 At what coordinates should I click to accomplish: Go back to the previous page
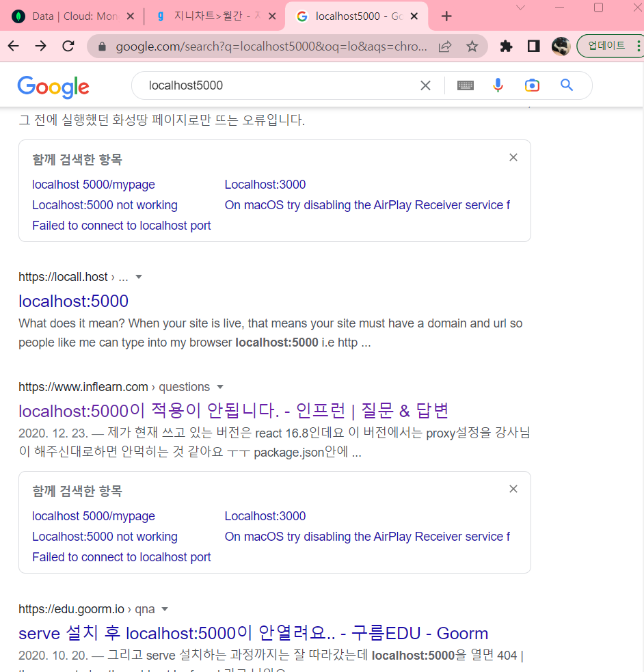pos(14,46)
